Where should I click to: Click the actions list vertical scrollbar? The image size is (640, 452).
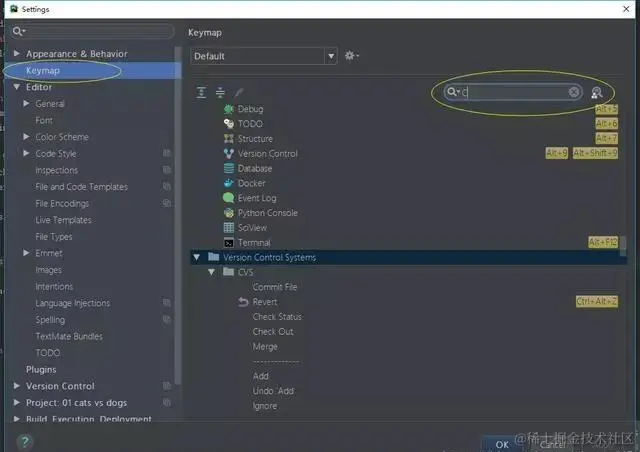tap(623, 246)
